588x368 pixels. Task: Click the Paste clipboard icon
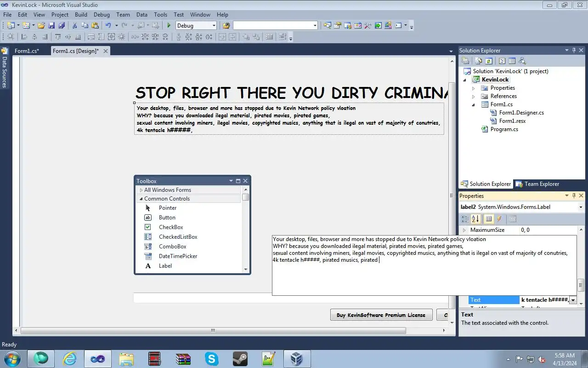coord(95,25)
